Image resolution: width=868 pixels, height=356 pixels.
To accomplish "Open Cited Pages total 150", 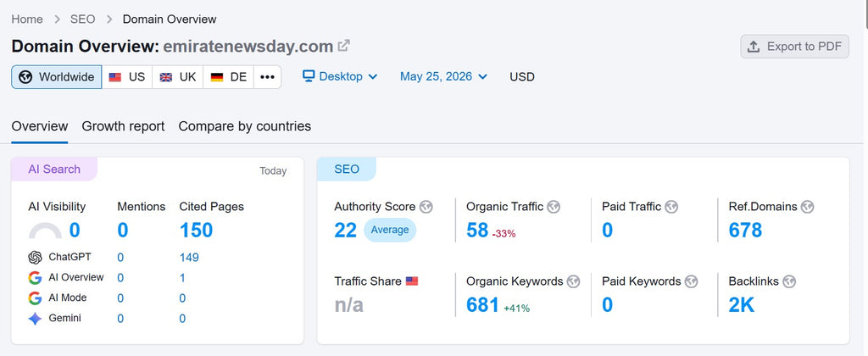I will [196, 230].
